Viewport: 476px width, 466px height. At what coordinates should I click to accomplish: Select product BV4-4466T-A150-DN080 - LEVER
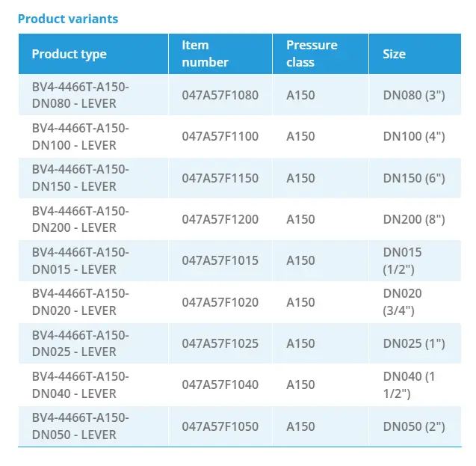coord(80,95)
